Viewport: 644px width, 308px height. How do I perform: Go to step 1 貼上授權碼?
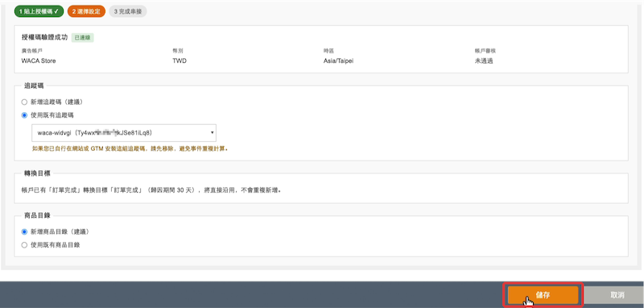tap(39, 11)
